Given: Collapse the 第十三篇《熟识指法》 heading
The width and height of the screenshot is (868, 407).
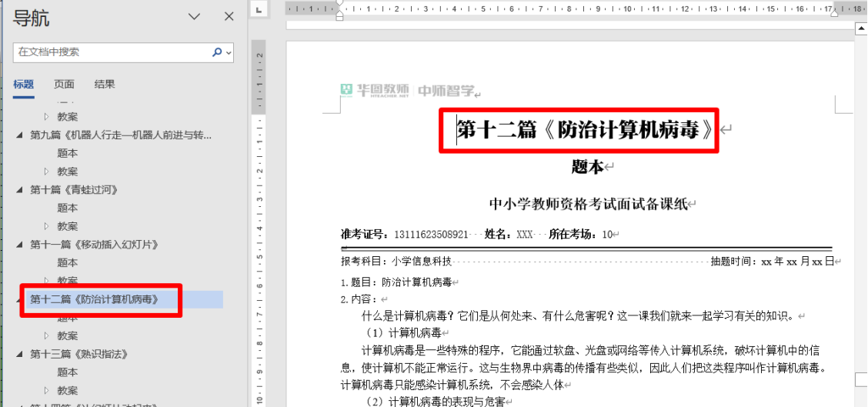Looking at the screenshot, I should pos(20,355).
